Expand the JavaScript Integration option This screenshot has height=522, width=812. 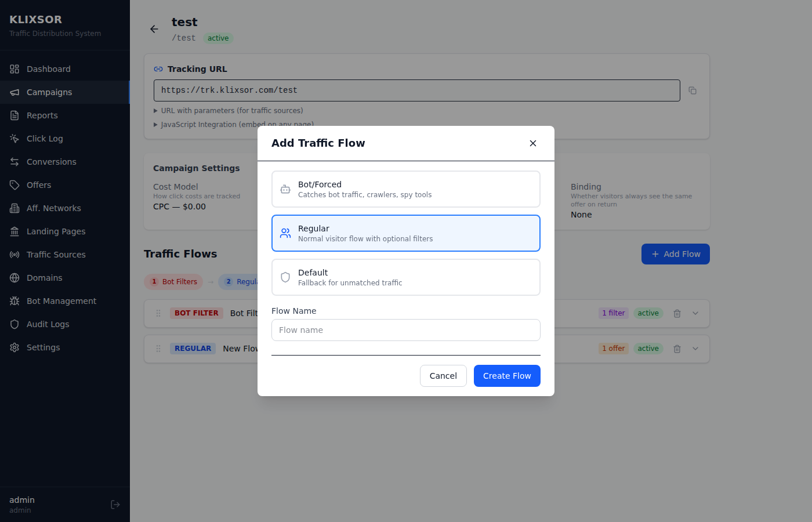(234, 124)
